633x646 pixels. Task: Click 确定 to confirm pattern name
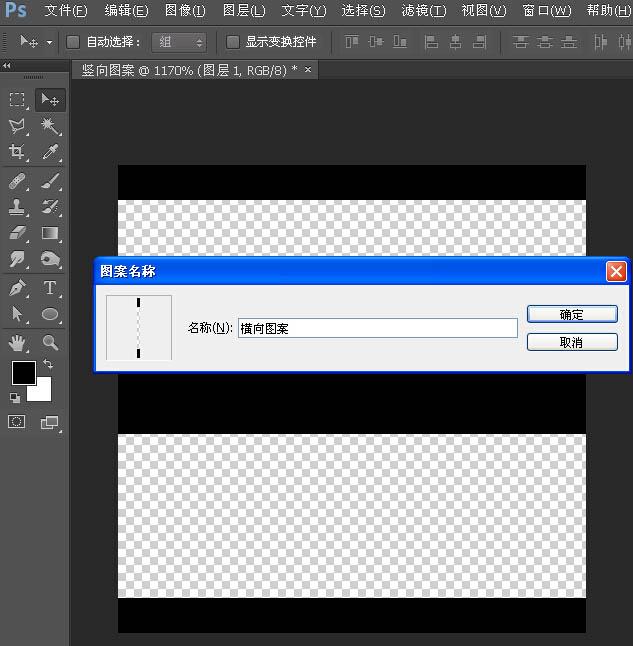pyautogui.click(x=572, y=314)
